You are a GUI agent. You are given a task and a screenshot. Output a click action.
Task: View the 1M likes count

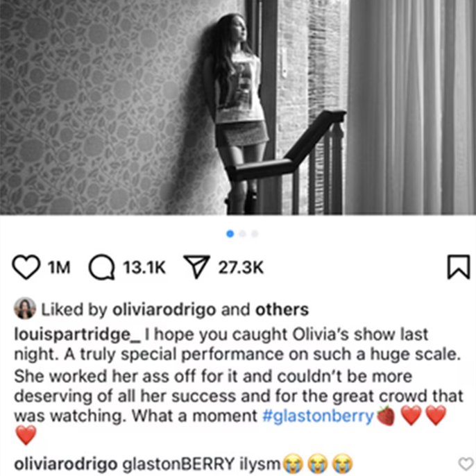[x=59, y=267]
